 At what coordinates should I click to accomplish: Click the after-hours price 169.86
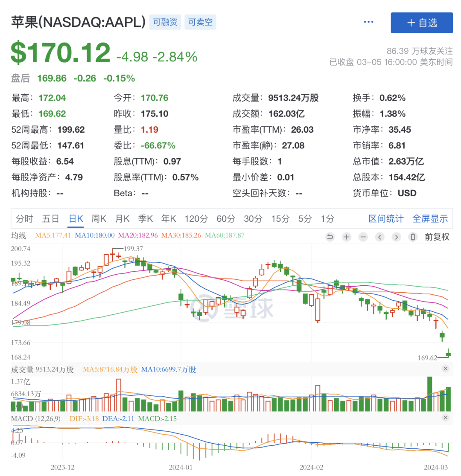click(52, 78)
